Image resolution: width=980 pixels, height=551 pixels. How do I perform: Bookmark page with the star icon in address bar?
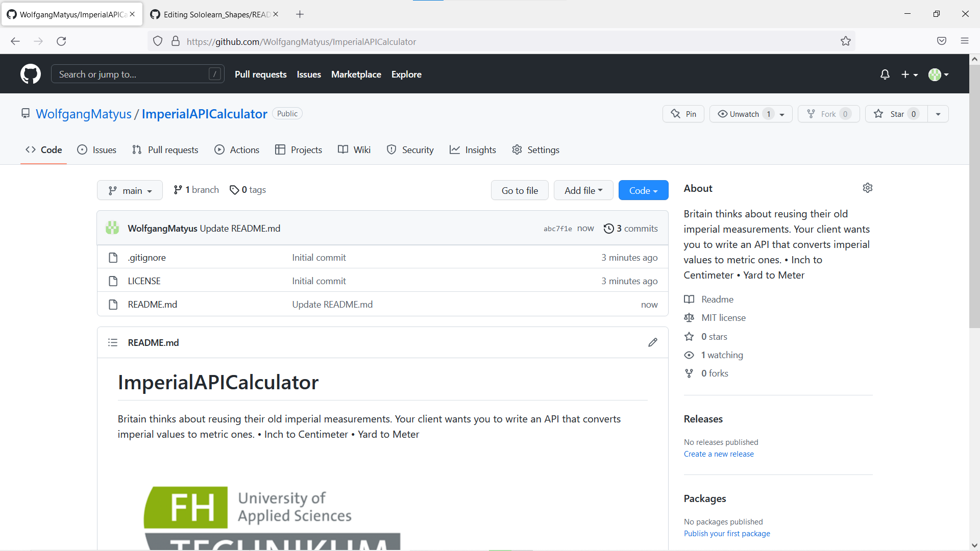845,41
